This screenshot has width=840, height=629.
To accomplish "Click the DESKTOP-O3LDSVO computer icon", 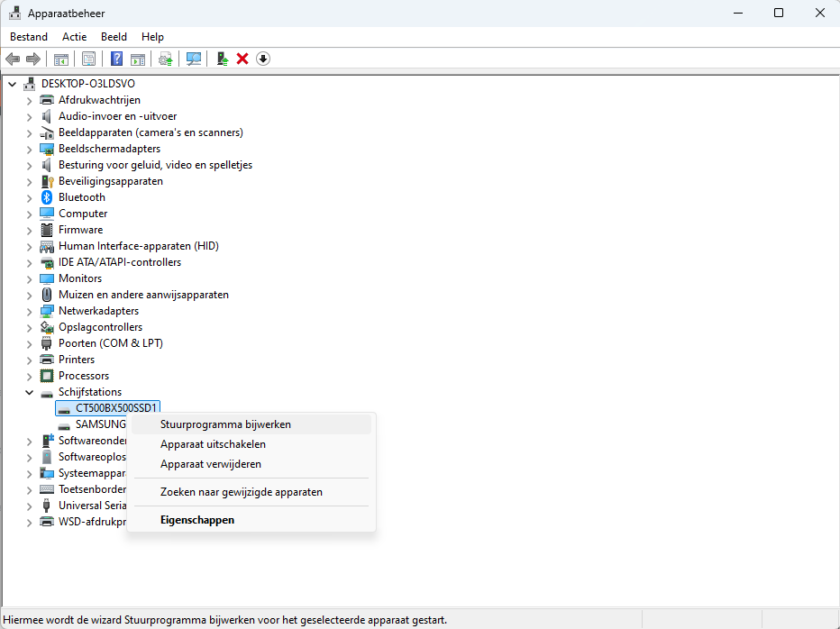I will pos(30,84).
